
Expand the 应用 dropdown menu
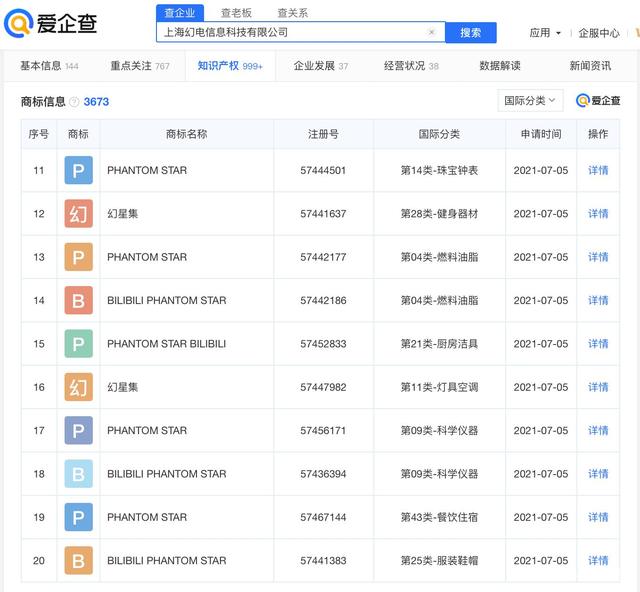(545, 33)
